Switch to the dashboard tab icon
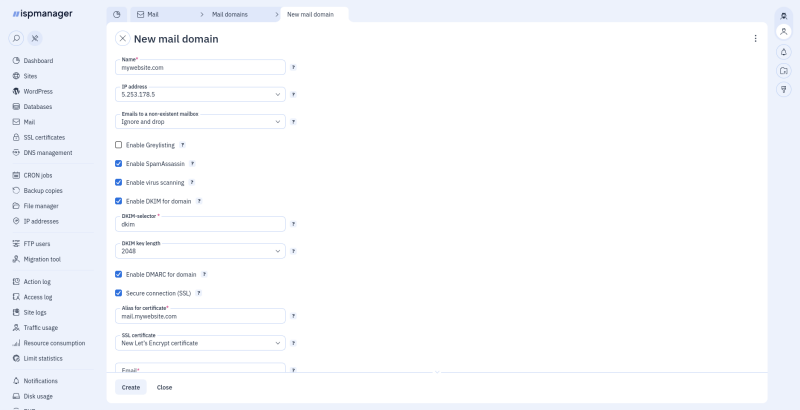800x410 pixels. pyautogui.click(x=116, y=14)
